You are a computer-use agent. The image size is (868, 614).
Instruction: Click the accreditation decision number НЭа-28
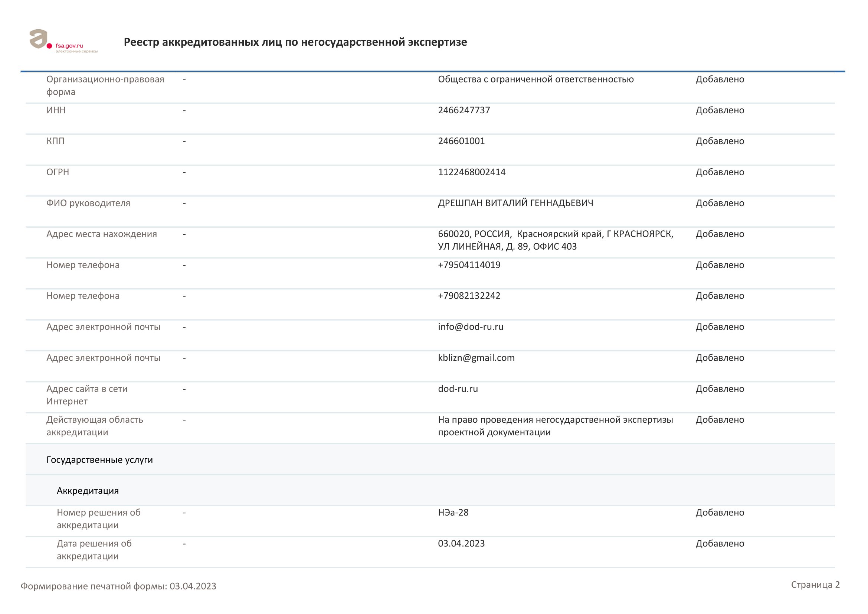(x=453, y=513)
